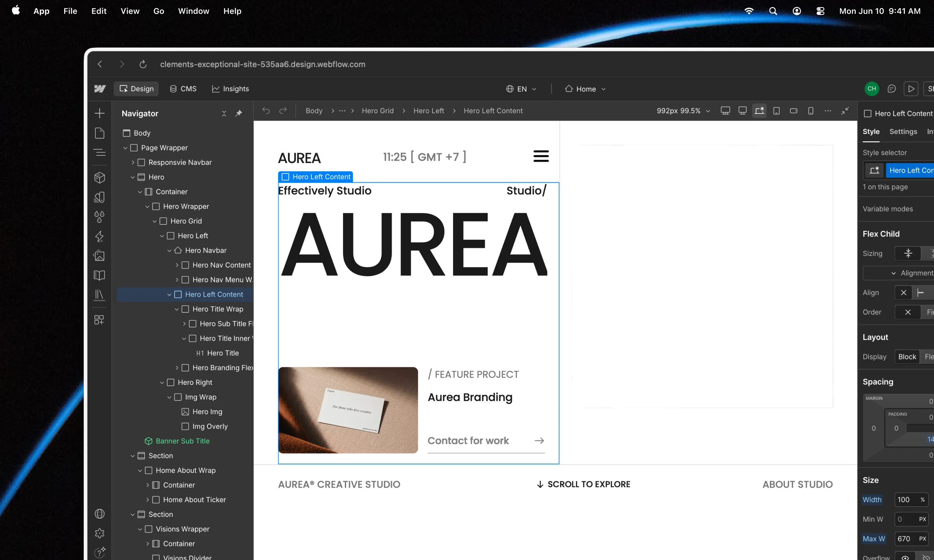
Task: Switch to the CMS tab
Action: tap(183, 89)
